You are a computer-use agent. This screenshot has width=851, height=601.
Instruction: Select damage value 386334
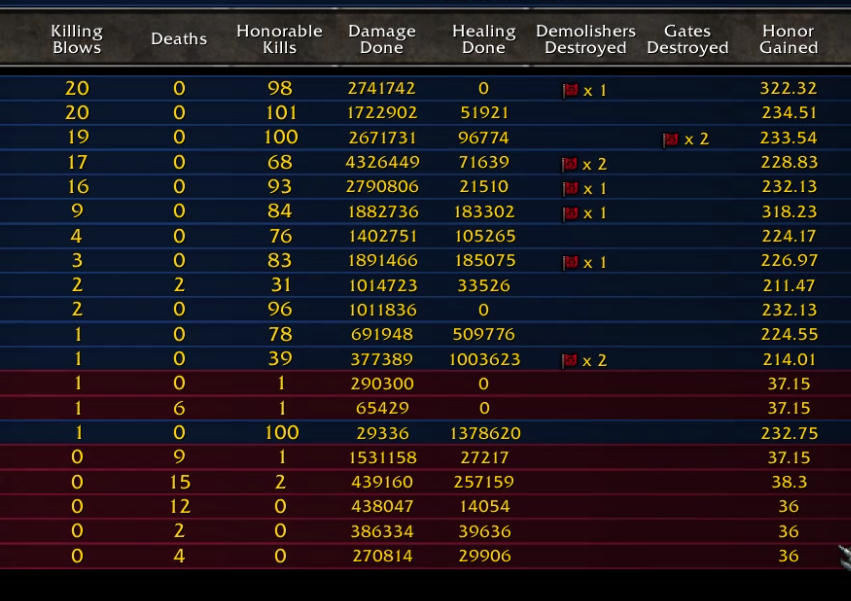382,531
